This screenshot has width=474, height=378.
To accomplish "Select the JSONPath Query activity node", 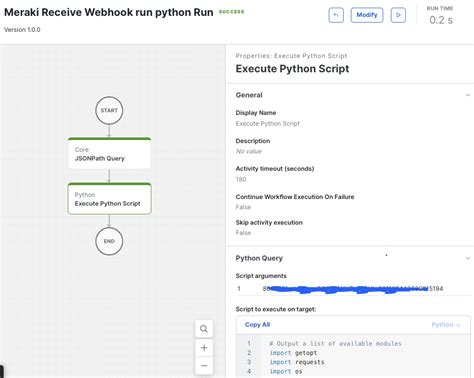I will tap(109, 153).
